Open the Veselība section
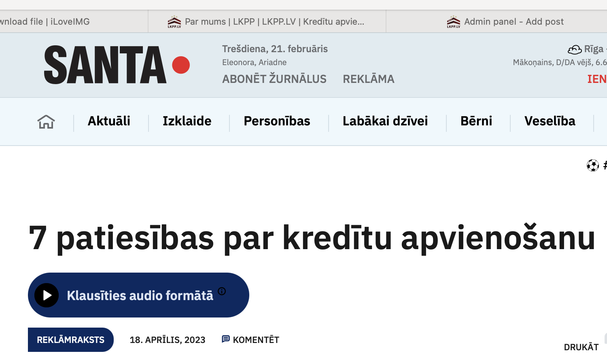This screenshot has width=607, height=364. coord(550,121)
